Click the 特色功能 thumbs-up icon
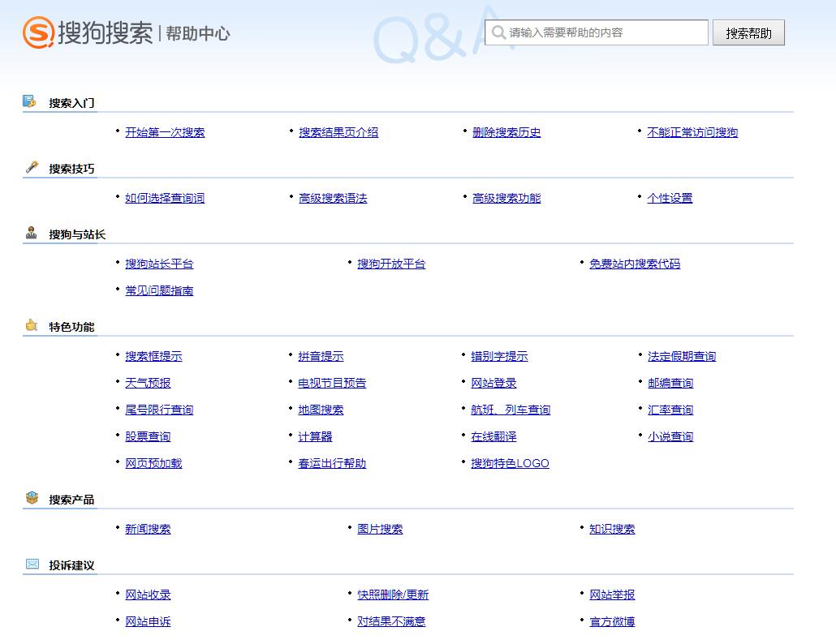Image resolution: width=836 pixels, height=644 pixels. pyautogui.click(x=32, y=324)
